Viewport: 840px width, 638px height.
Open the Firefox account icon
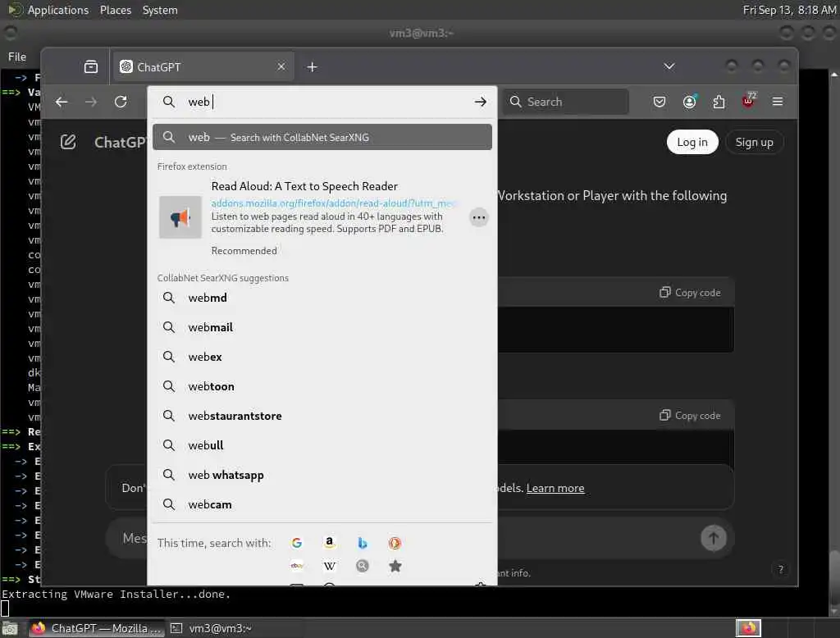click(x=689, y=102)
